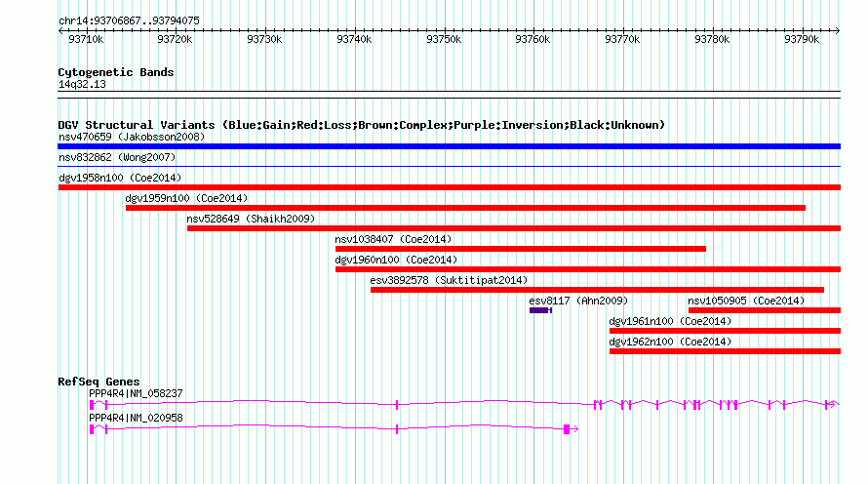Click the 93710k ruler tick label
This screenshot has width=868, height=484.
tap(86, 39)
